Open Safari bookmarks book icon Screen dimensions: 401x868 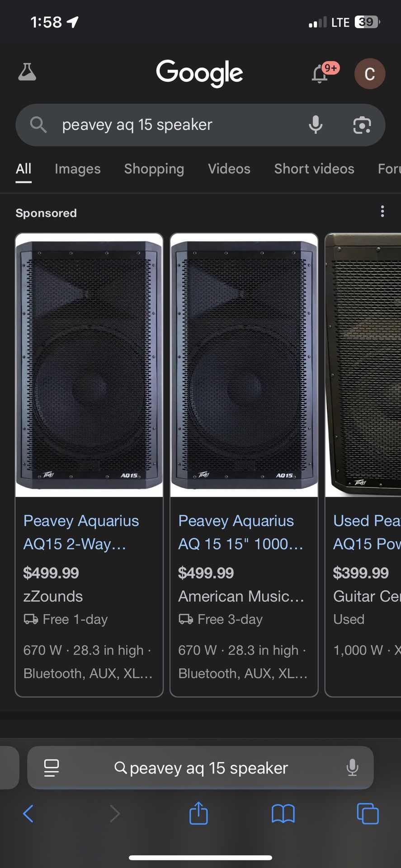283,814
